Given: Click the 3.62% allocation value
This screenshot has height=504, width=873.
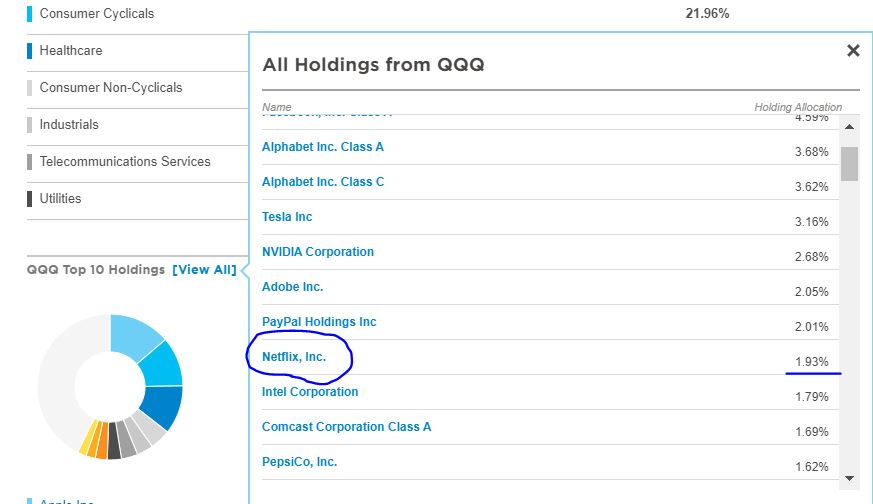Looking at the screenshot, I should click(811, 187).
